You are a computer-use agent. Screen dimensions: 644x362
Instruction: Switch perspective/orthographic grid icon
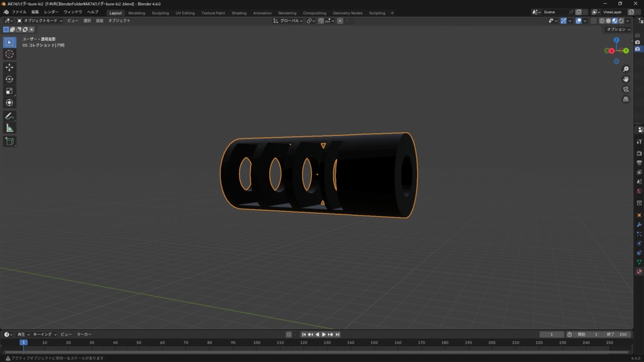(626, 99)
